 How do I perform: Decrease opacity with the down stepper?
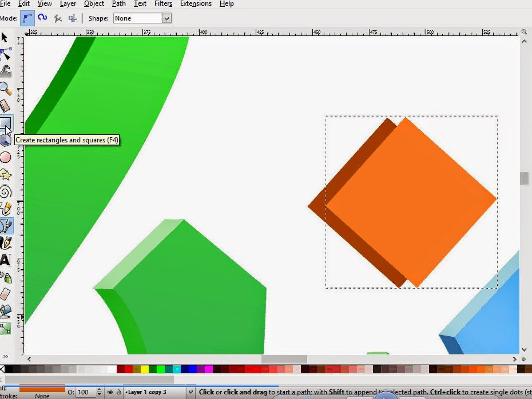pos(99,394)
